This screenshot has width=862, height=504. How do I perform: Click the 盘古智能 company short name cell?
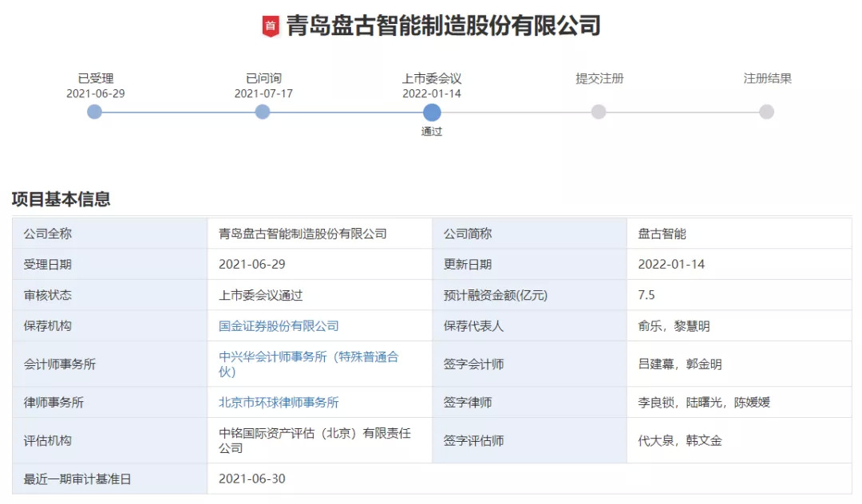click(x=662, y=234)
